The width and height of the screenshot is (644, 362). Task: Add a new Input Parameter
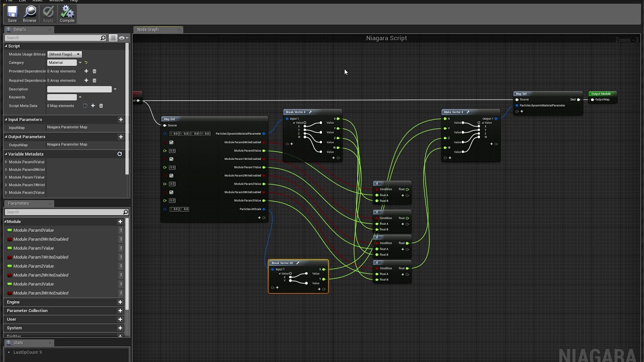point(120,120)
